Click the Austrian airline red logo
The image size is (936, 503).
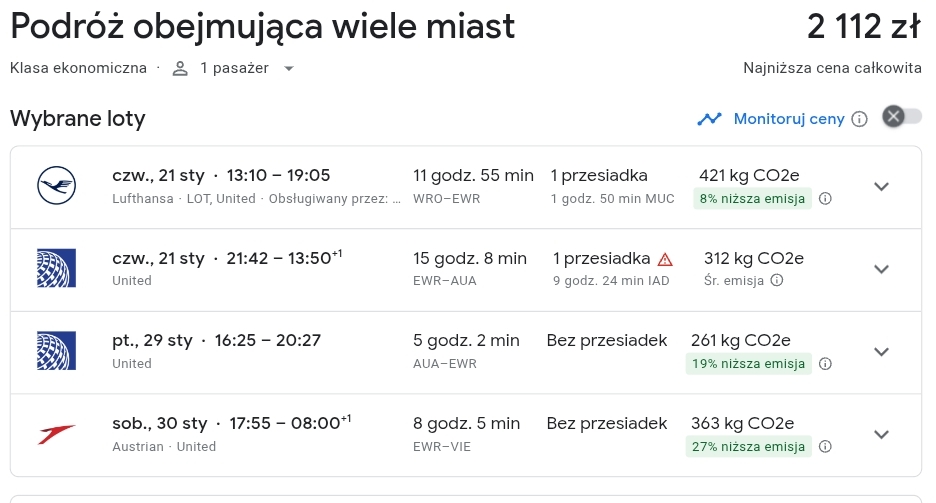click(56, 434)
